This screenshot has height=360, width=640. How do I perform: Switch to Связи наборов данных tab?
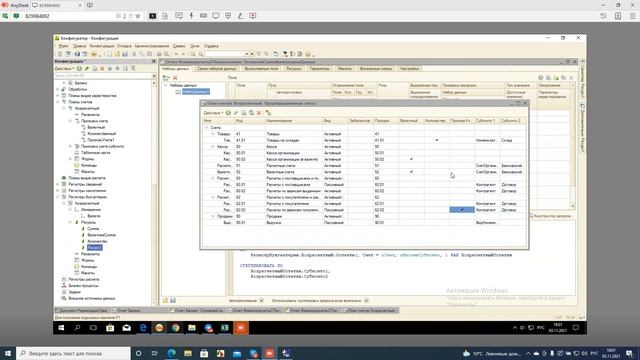tap(216, 69)
